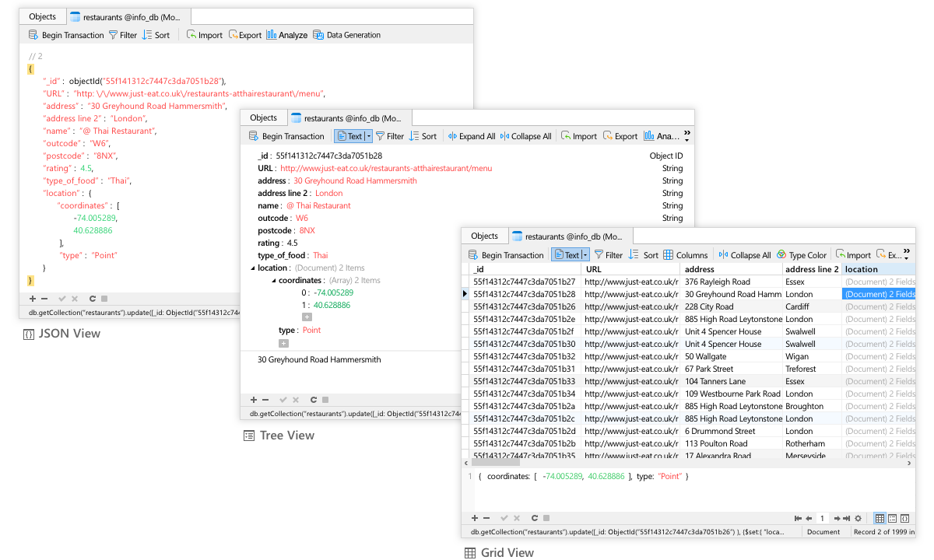Refresh data in JSON View window bottom bar

pyautogui.click(x=93, y=299)
